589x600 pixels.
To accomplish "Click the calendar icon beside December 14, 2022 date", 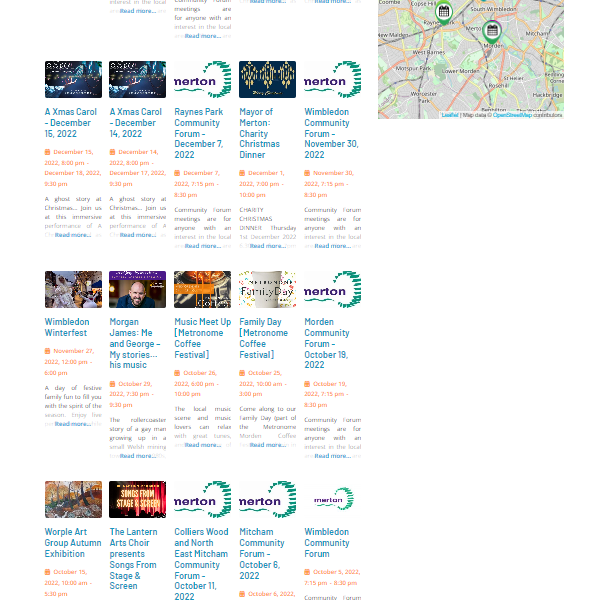I will (113, 152).
